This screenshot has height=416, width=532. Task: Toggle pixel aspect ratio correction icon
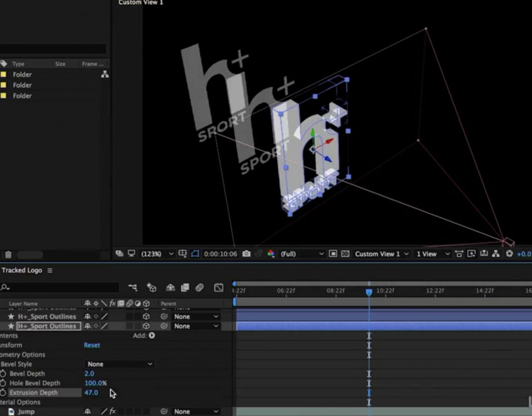(459, 254)
